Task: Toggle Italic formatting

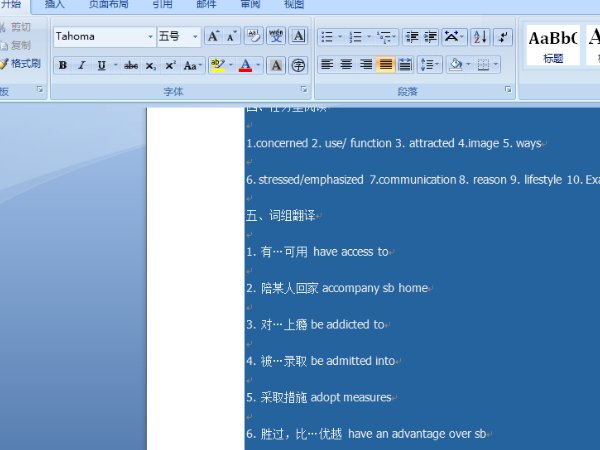Action: (x=82, y=65)
